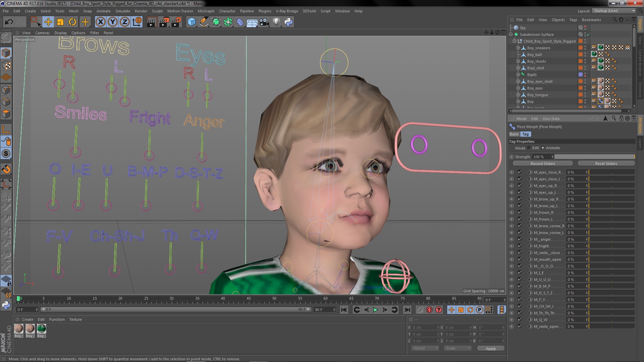Click frame 45 on the timeline ruler
Screen dimensions: 644x362
point(249,298)
